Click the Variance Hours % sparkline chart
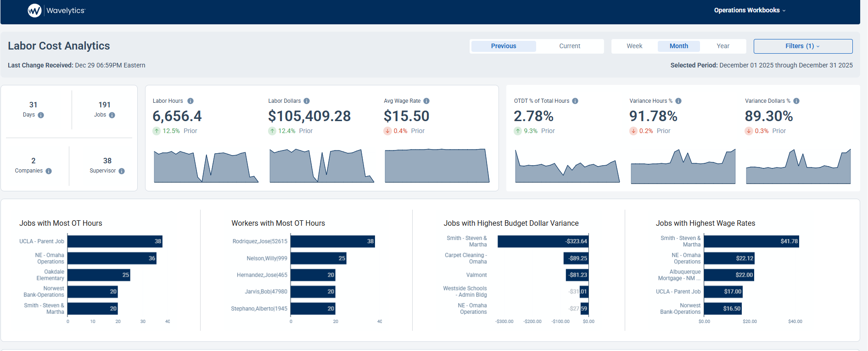Image resolution: width=868 pixels, height=351 pixels. (683, 166)
